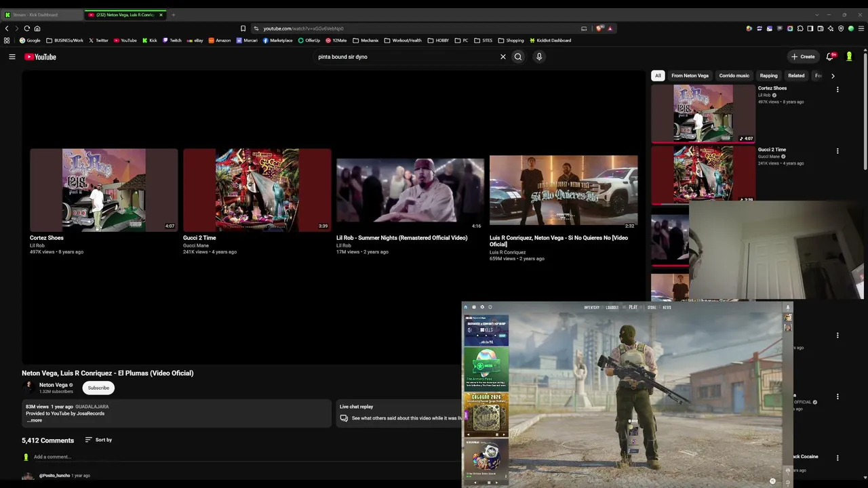This screenshot has height=488, width=868.
Task: Start voice search with microphone icon
Action: (539, 57)
